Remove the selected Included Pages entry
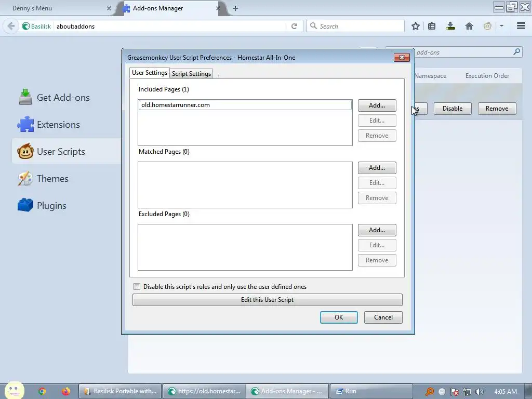 377,136
